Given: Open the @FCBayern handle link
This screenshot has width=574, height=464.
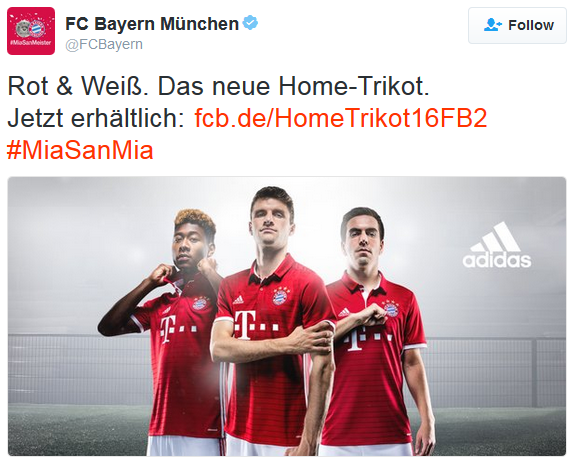Looking at the screenshot, I should coord(104,44).
